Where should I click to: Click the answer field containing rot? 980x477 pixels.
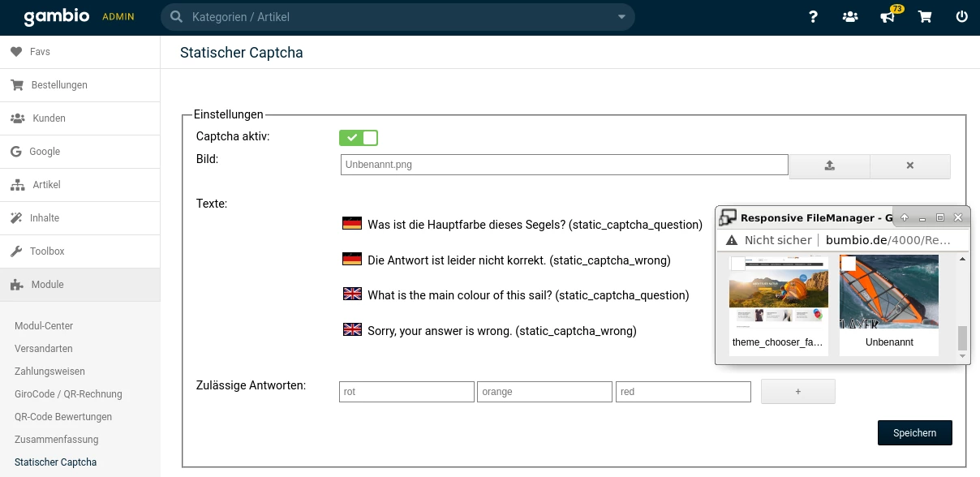click(x=406, y=392)
